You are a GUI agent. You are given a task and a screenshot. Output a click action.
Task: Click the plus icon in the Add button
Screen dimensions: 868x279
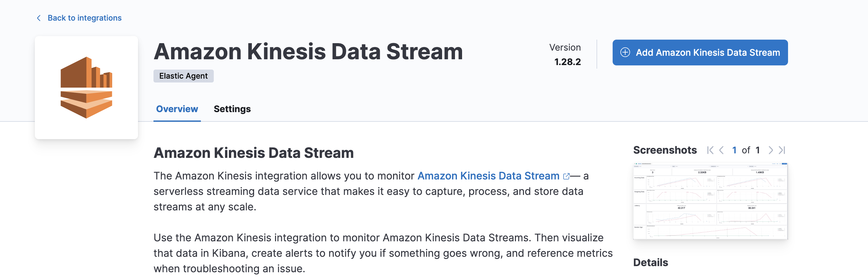(625, 53)
